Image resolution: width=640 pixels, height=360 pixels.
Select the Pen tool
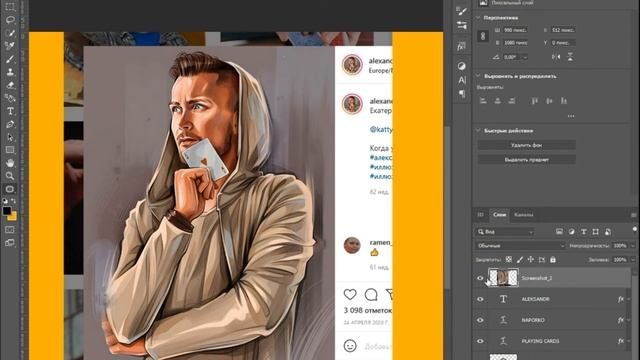point(10,124)
